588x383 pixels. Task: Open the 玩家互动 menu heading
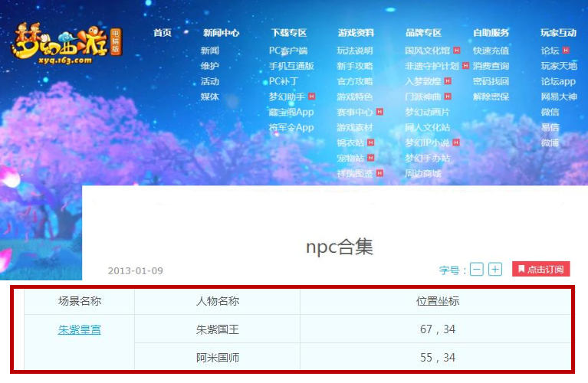point(558,33)
